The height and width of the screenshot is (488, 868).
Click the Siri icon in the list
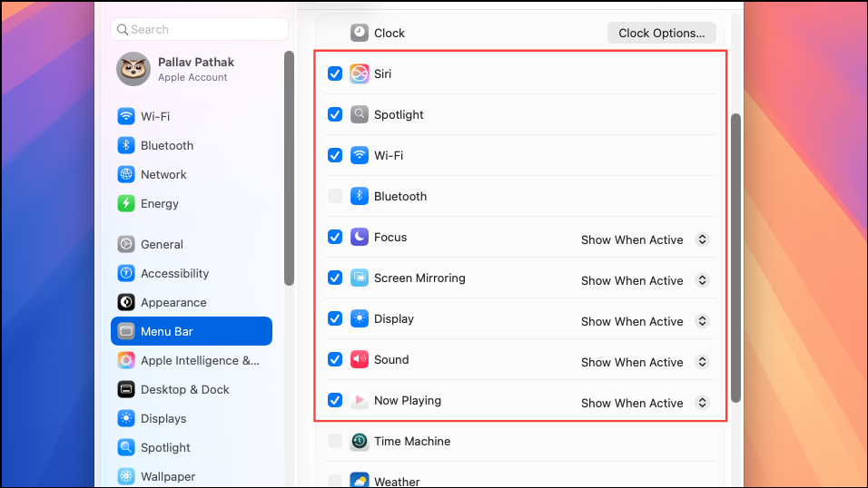[360, 73]
